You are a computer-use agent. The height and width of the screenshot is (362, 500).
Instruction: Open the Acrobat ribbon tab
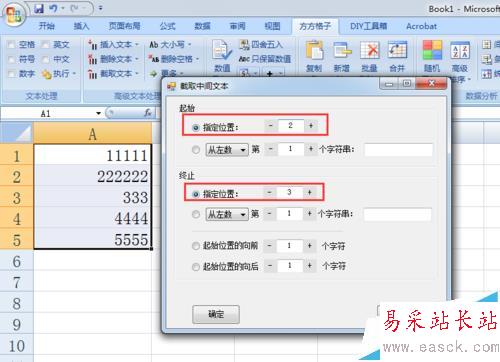421,26
